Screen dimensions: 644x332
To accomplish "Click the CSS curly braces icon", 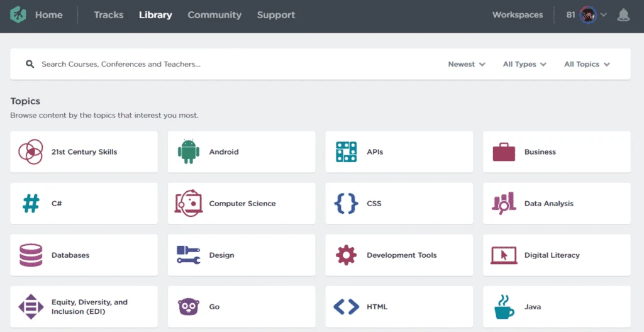I will [x=346, y=203].
